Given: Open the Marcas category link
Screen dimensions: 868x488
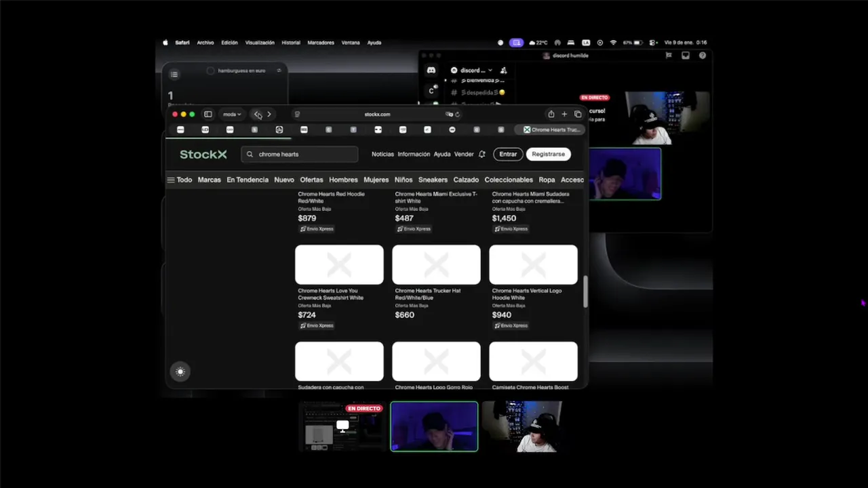Looking at the screenshot, I should click(x=210, y=180).
